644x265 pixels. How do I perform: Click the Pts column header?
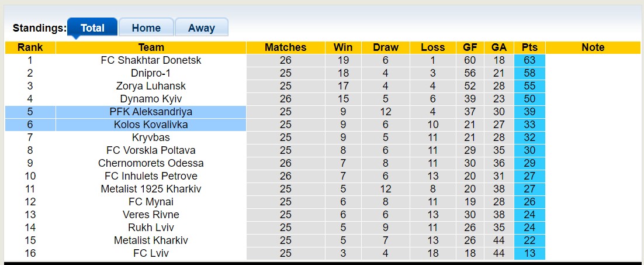529,47
